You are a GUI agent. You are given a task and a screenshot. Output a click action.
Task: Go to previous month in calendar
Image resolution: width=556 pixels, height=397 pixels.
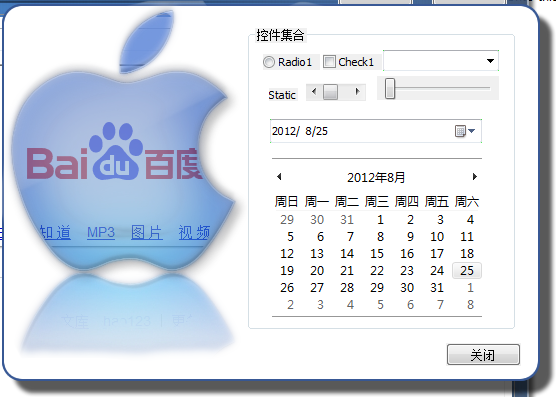point(279,177)
